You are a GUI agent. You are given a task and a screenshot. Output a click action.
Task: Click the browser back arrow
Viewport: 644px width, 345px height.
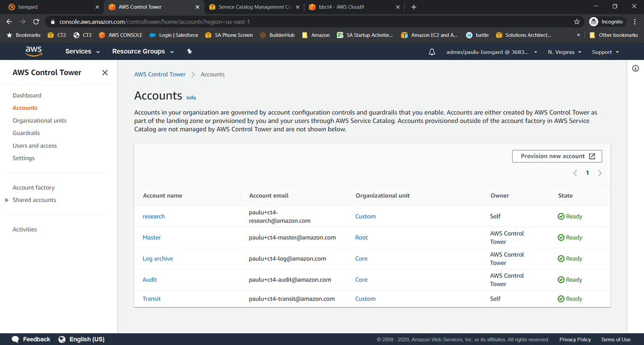coord(9,22)
